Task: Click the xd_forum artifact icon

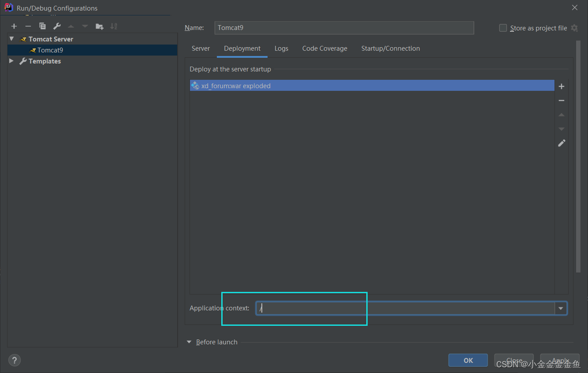Action: (195, 86)
